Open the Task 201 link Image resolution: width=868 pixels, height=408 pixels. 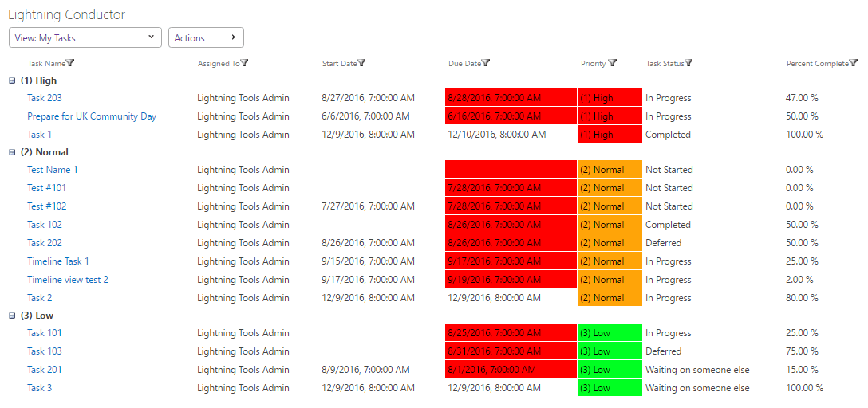(x=45, y=369)
